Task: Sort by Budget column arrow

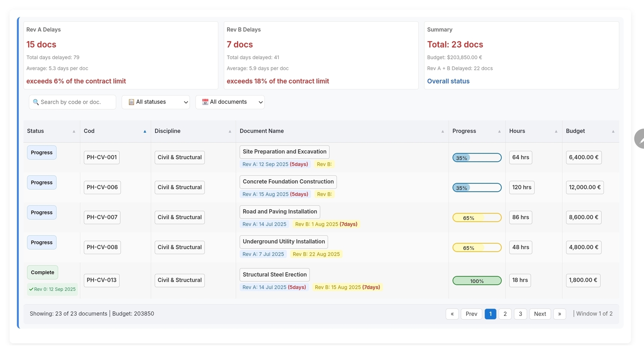Action: [613, 132]
